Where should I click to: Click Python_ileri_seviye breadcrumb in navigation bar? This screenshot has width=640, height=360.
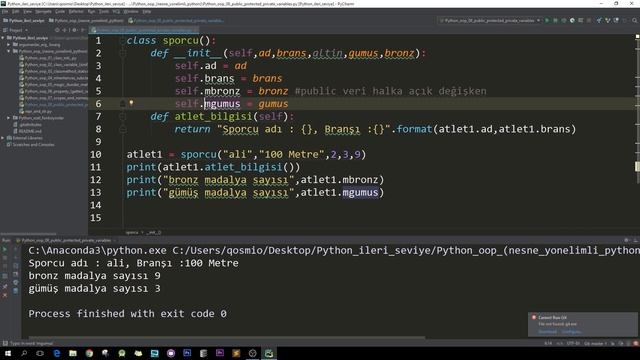(x=24, y=20)
